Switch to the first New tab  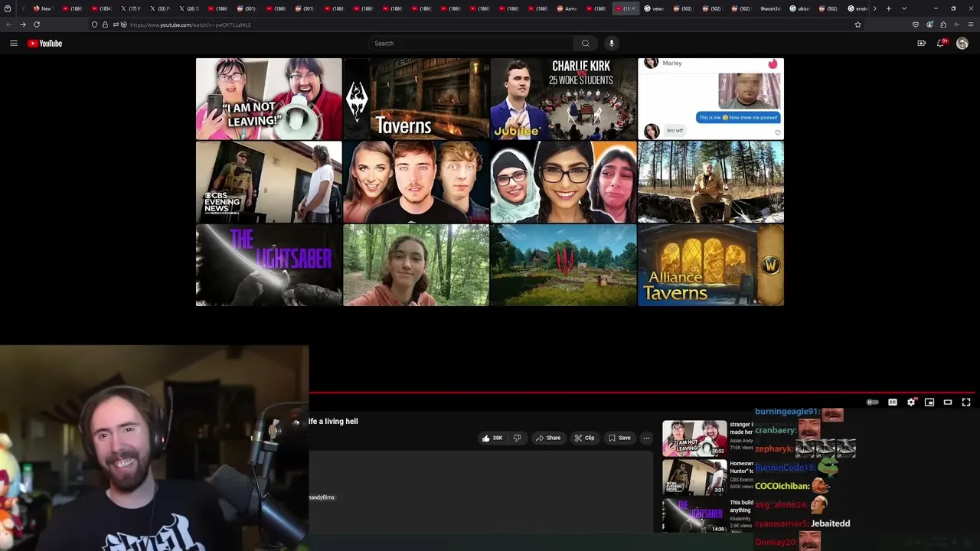(x=42, y=8)
